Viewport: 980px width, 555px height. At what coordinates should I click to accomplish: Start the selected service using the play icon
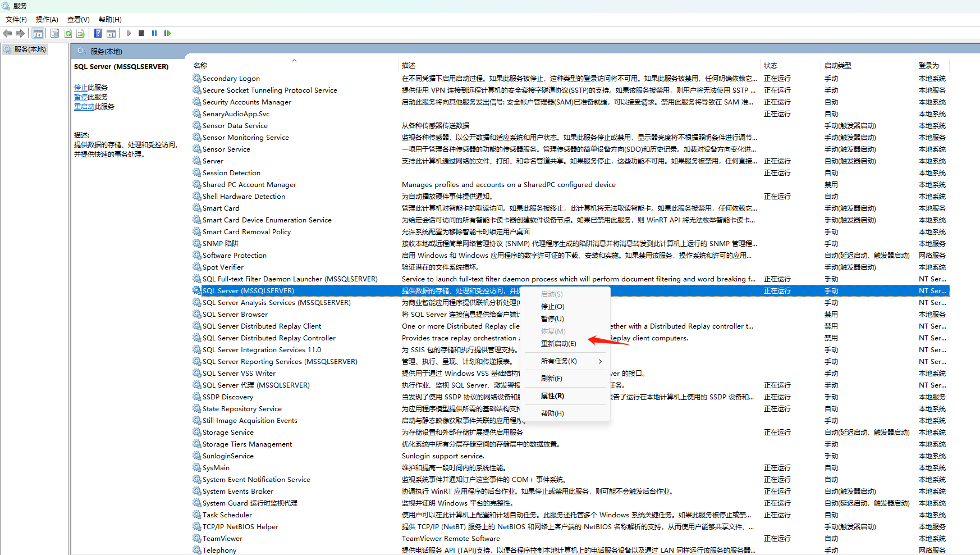pos(129,33)
